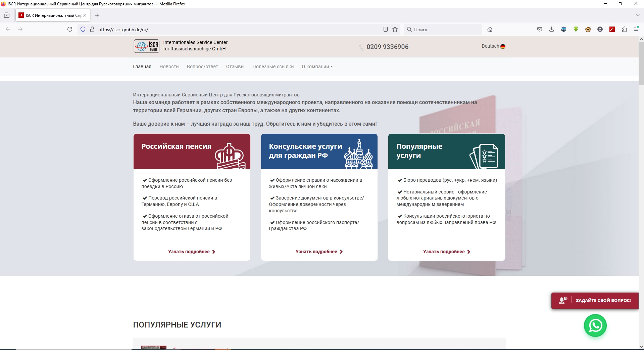
Task: Open the Полезные ссылки menu item
Action: tap(273, 67)
